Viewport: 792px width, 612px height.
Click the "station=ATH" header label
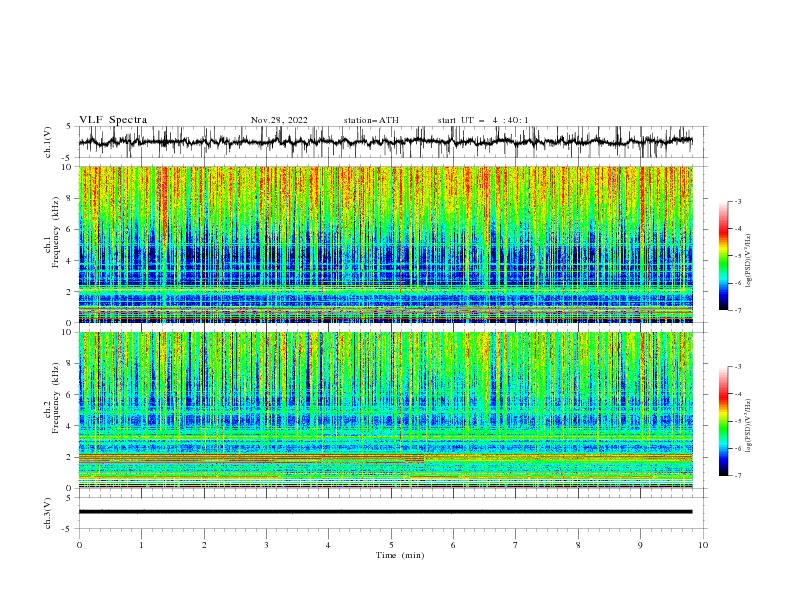[371, 120]
